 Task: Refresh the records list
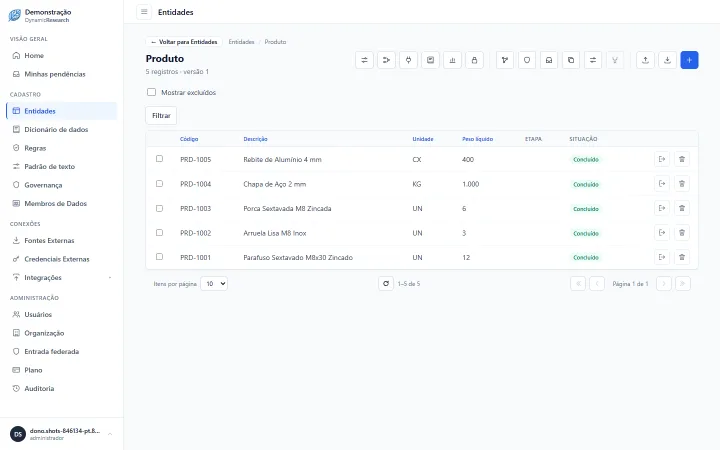(386, 284)
